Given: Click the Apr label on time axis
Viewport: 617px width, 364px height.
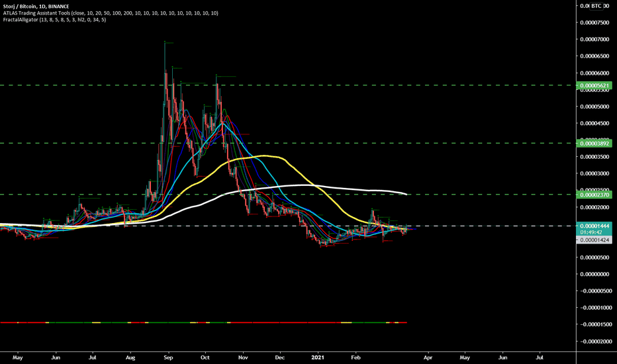Looking at the screenshot, I should point(428,357).
